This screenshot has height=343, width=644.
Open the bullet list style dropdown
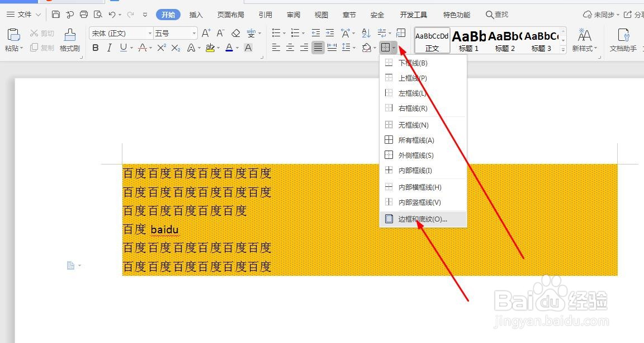click(284, 33)
